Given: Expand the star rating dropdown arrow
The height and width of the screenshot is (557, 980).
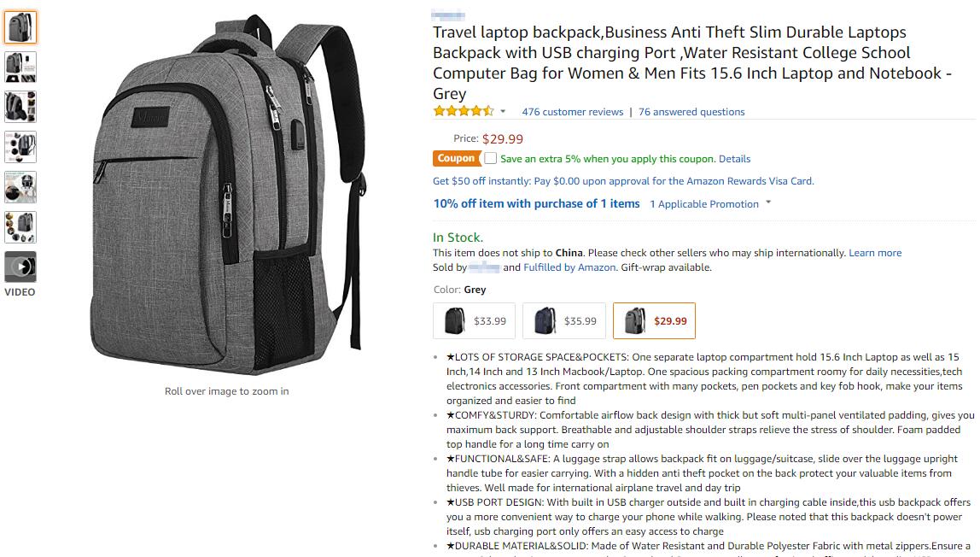Looking at the screenshot, I should coord(503,111).
